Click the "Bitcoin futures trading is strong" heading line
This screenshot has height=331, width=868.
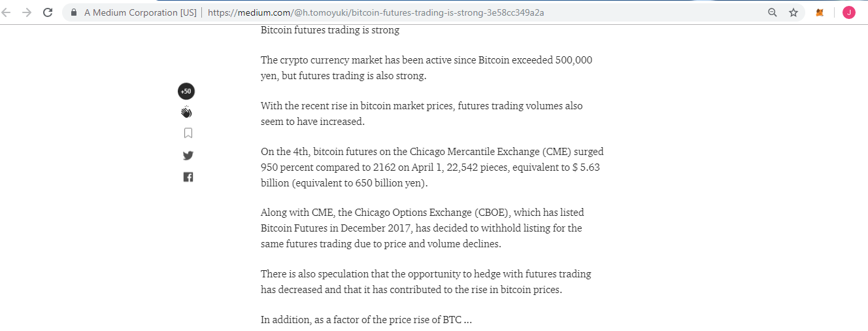pyautogui.click(x=330, y=30)
